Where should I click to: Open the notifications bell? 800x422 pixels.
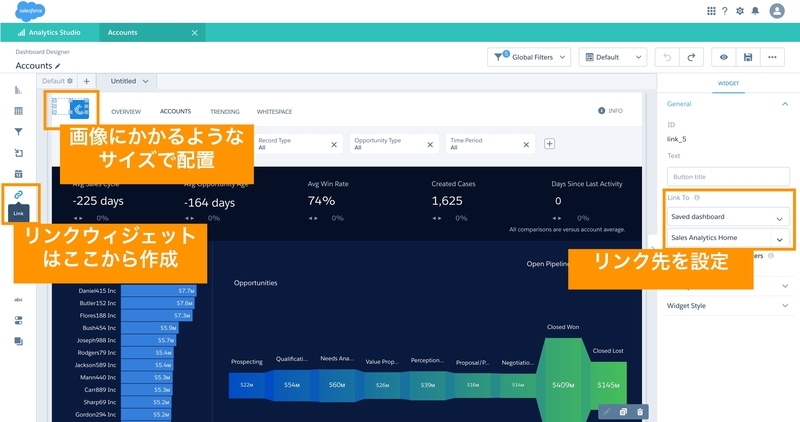pyautogui.click(x=755, y=11)
